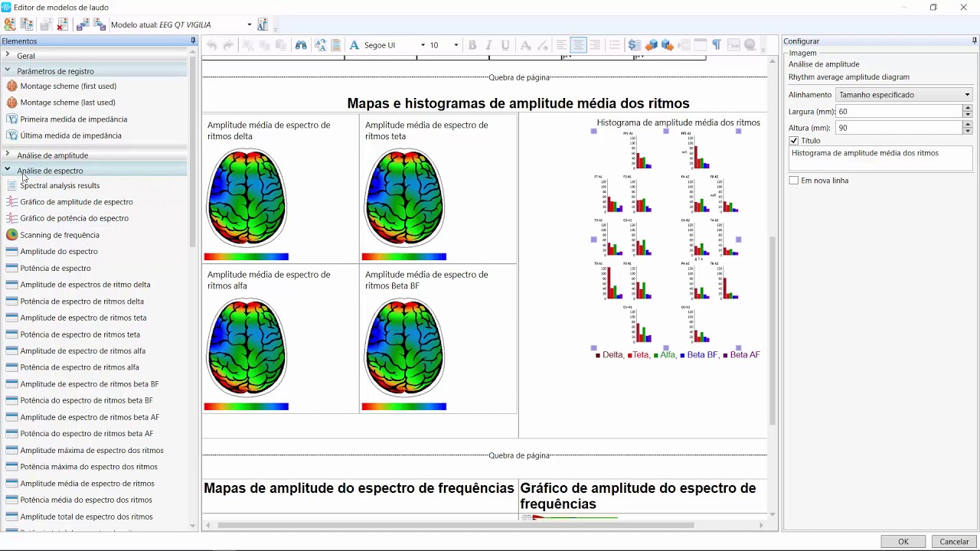The width and height of the screenshot is (980, 551).
Task: Align text left
Action: (x=561, y=45)
